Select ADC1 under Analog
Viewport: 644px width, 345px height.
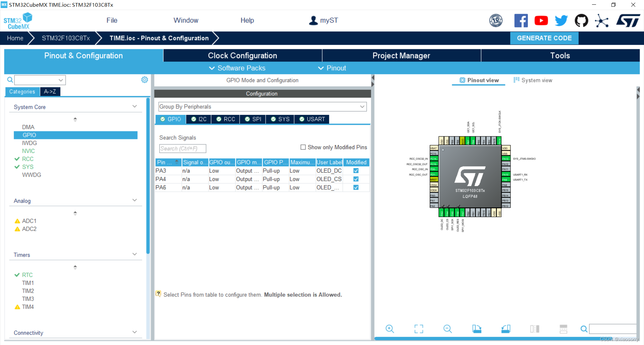tap(29, 221)
